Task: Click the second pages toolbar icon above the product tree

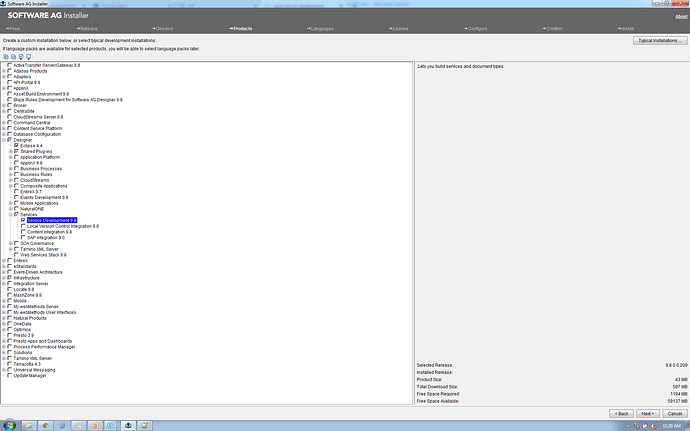Action: click(13, 57)
